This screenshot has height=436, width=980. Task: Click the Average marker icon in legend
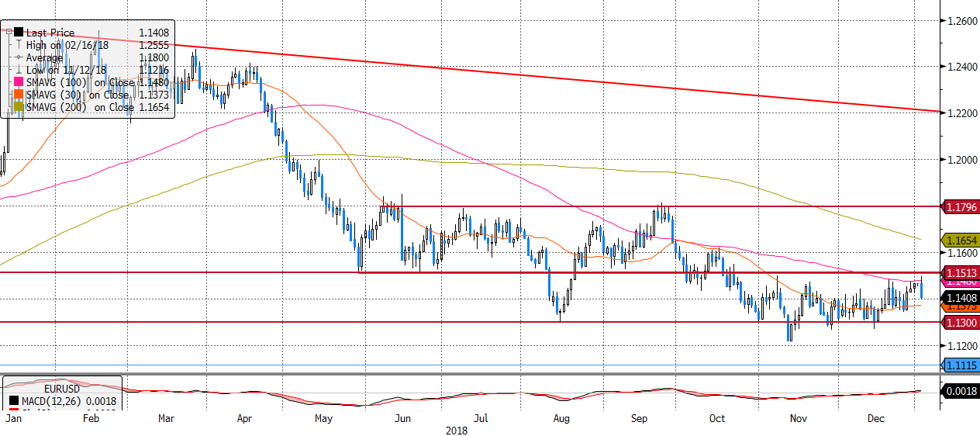pyautogui.click(x=18, y=57)
